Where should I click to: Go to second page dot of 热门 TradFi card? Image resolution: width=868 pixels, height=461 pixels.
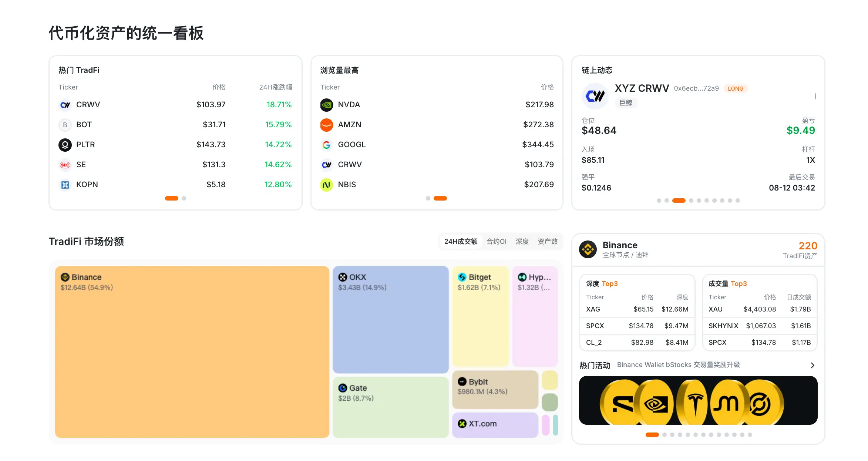tap(184, 198)
